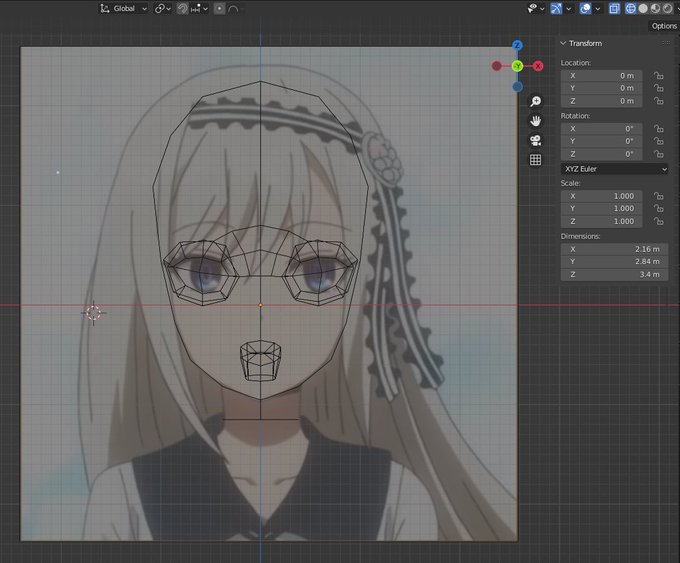Image resolution: width=680 pixels, height=563 pixels.
Task: Click the Scale X field
Action: click(601, 196)
